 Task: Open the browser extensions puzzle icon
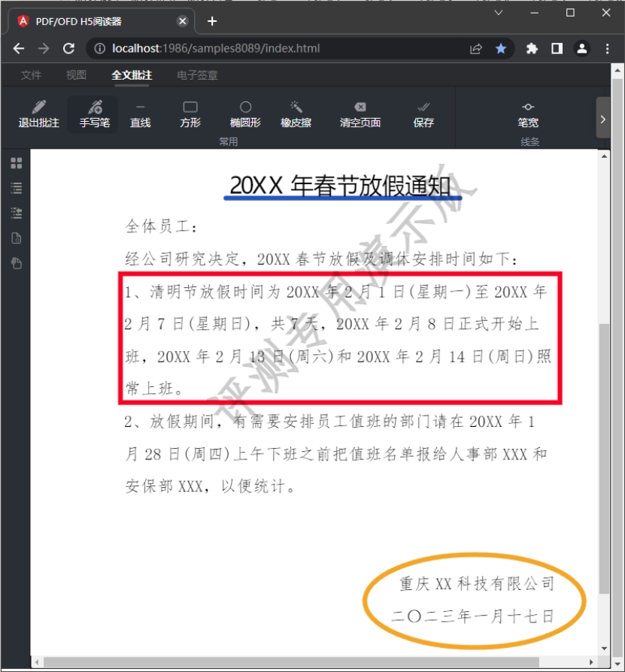point(532,48)
